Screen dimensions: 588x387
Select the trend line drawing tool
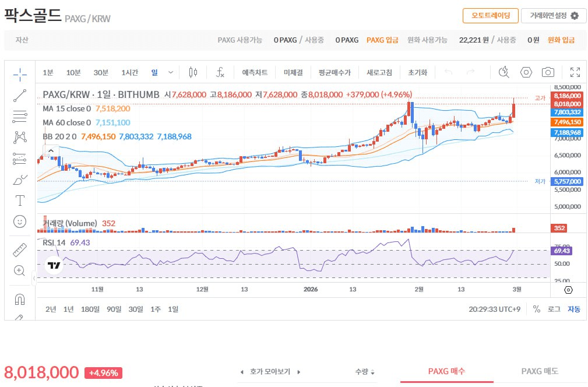[x=19, y=96]
